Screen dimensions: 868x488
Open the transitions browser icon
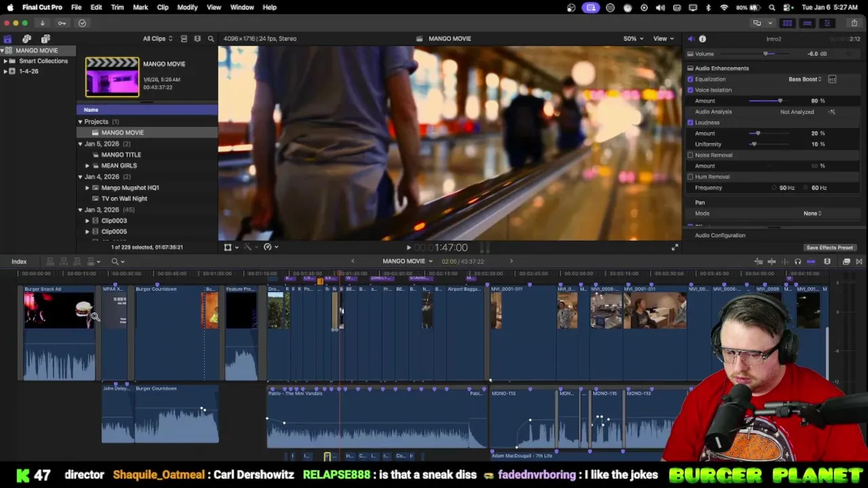point(859,262)
